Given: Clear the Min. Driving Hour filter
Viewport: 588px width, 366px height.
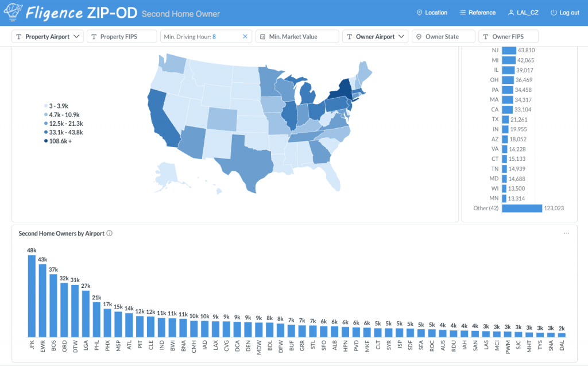Looking at the screenshot, I should [245, 36].
